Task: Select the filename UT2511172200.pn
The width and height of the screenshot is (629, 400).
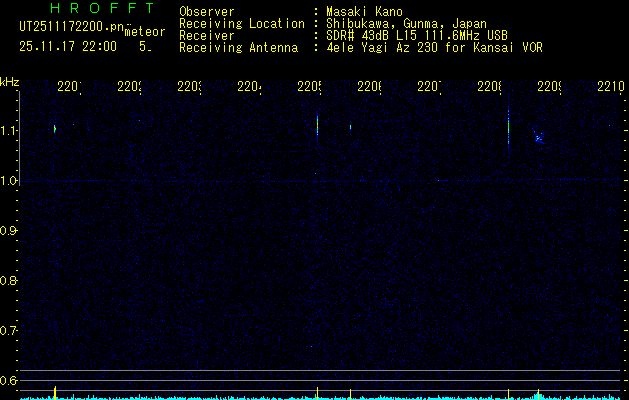Action: pyautogui.click(x=72, y=27)
